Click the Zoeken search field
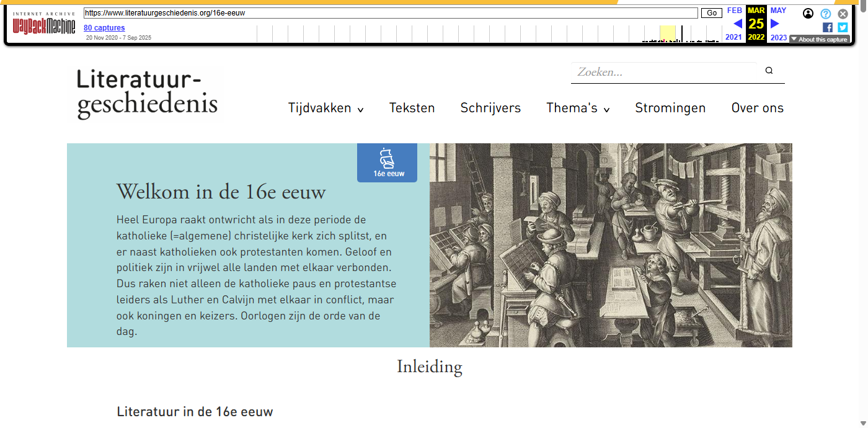 (x=663, y=72)
